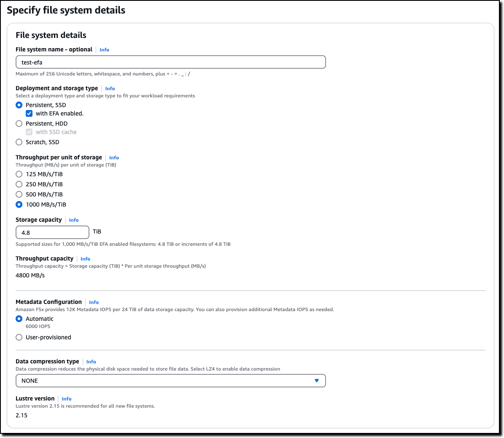Image resolution: width=504 pixels, height=438 pixels.
Task: Choose Scratch, SSD deployment type
Action: coord(19,142)
